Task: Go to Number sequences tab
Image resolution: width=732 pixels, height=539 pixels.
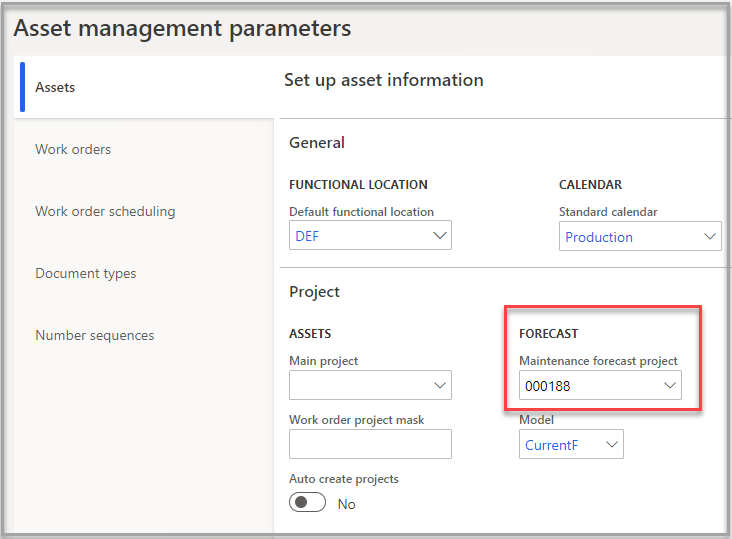Action: coord(95,336)
